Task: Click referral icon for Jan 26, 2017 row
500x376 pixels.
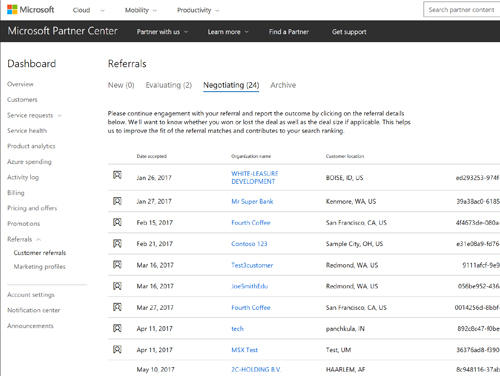Action: point(117,175)
